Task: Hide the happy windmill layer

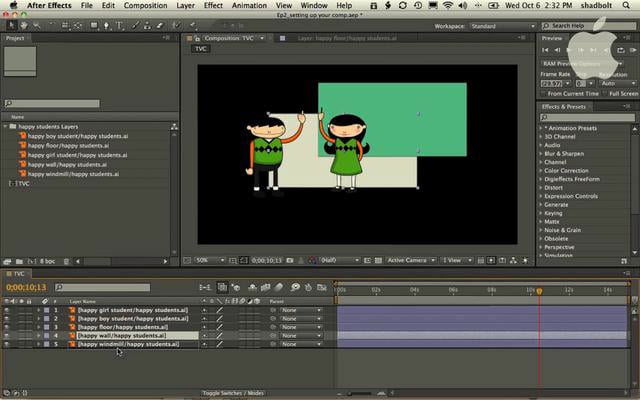Action: pos(6,344)
